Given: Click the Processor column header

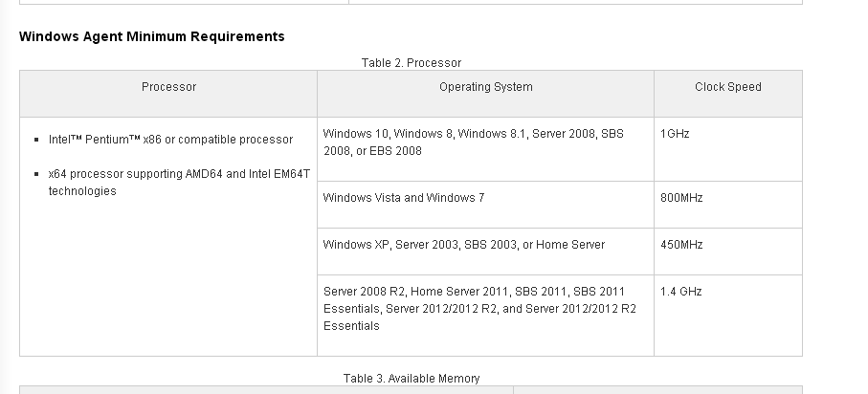Looking at the screenshot, I should click(x=168, y=87).
